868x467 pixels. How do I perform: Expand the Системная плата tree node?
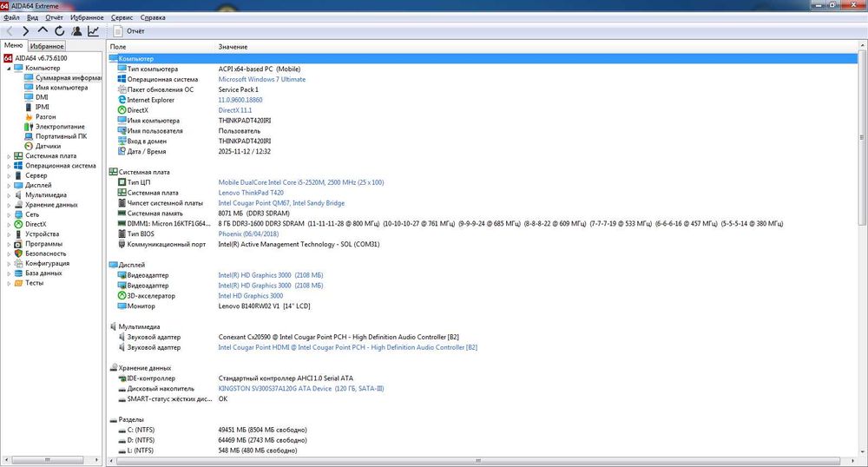pyautogui.click(x=9, y=156)
